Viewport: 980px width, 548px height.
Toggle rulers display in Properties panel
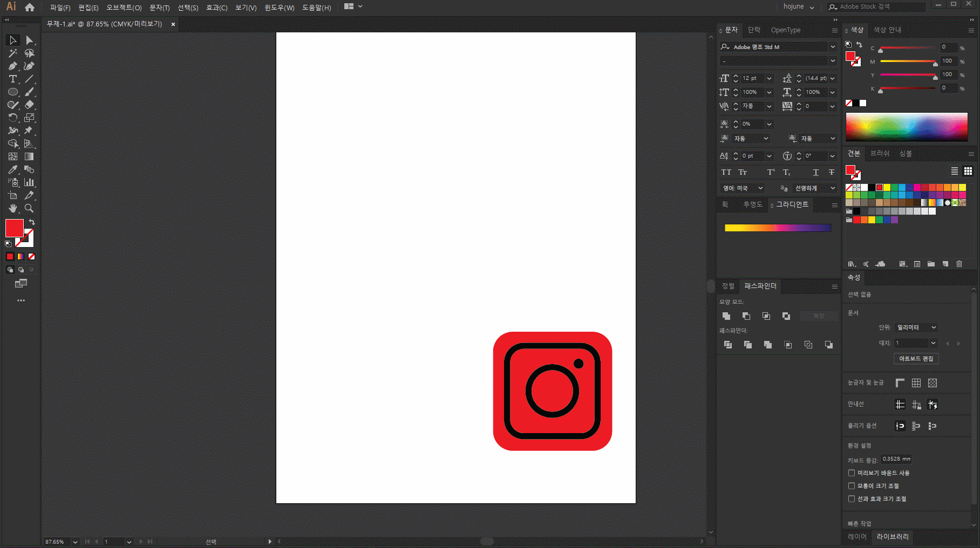pos(900,383)
